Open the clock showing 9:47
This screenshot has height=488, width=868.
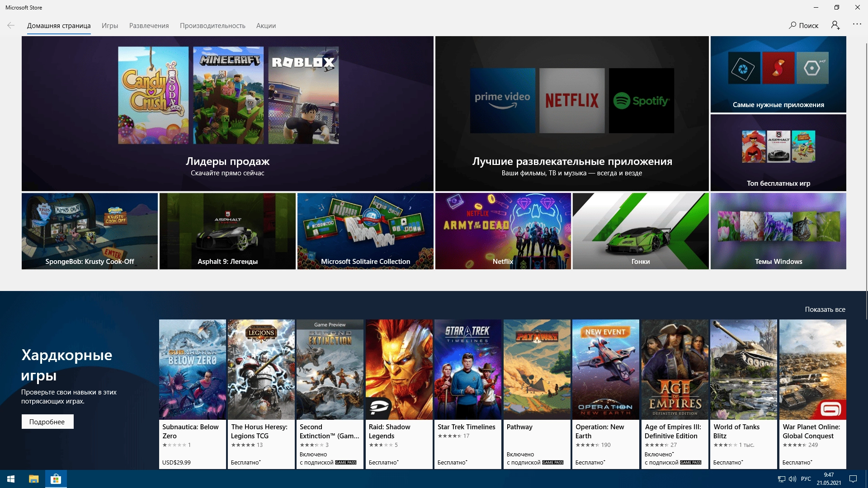(x=829, y=479)
